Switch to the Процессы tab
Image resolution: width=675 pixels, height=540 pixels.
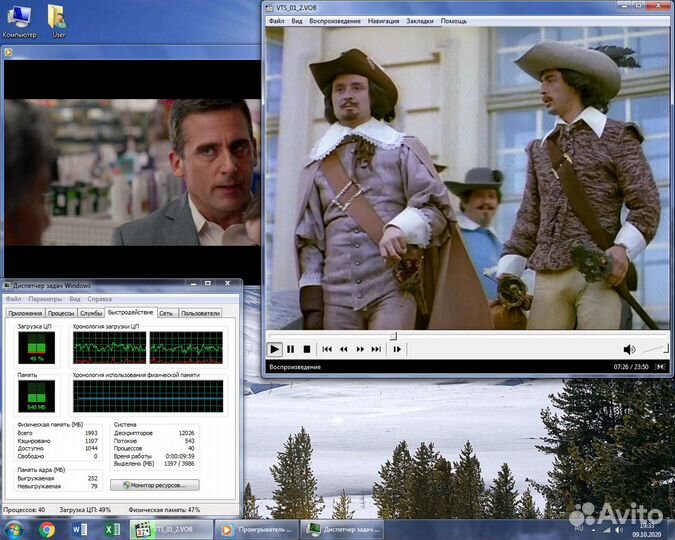tap(61, 313)
